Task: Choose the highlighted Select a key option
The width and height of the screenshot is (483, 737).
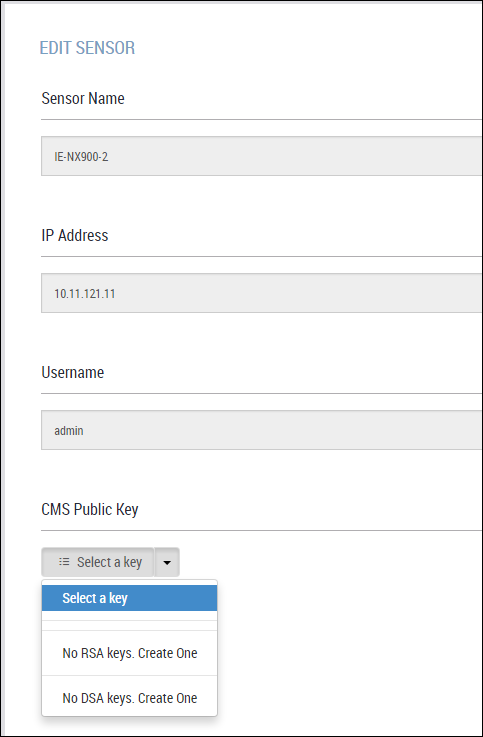Action: point(129,598)
